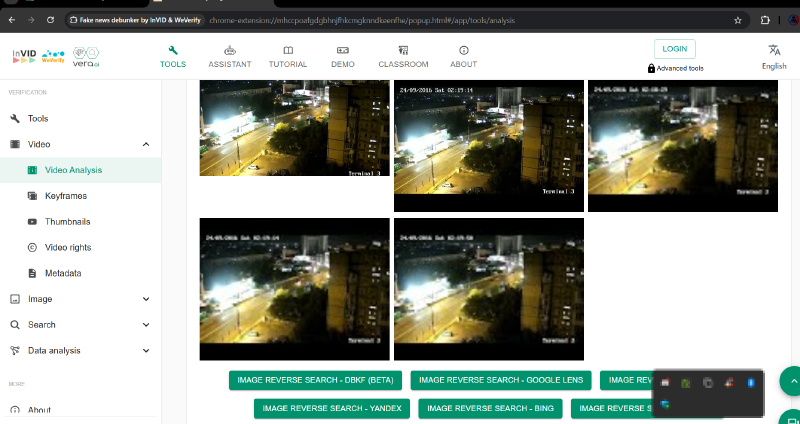Reload the page using the refresh icon
800x424 pixels.
53,20
